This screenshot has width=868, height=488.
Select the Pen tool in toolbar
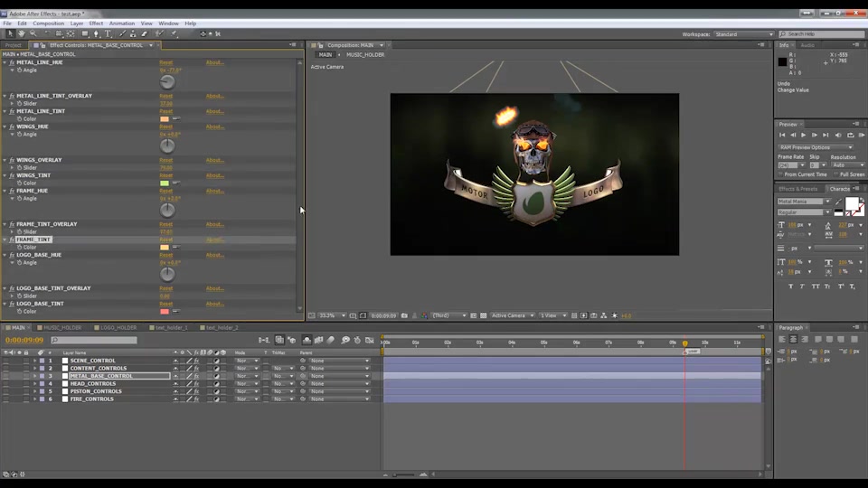tap(97, 33)
